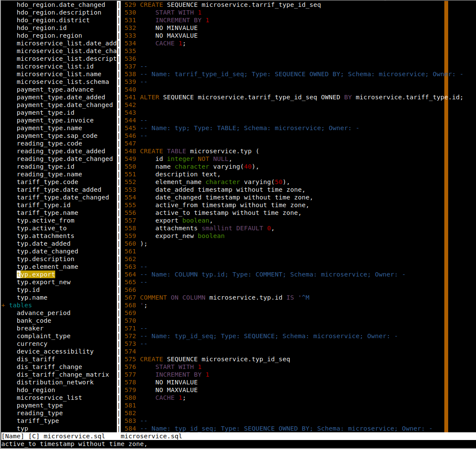Place cursor on CREATE TABLE microservice.typ line
The width and height of the screenshot is (476, 449).
tap(199, 151)
